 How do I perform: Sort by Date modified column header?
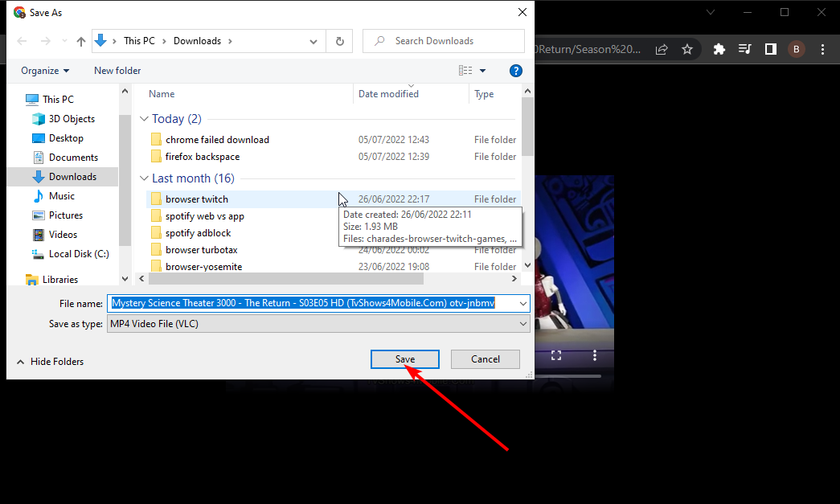(x=388, y=94)
